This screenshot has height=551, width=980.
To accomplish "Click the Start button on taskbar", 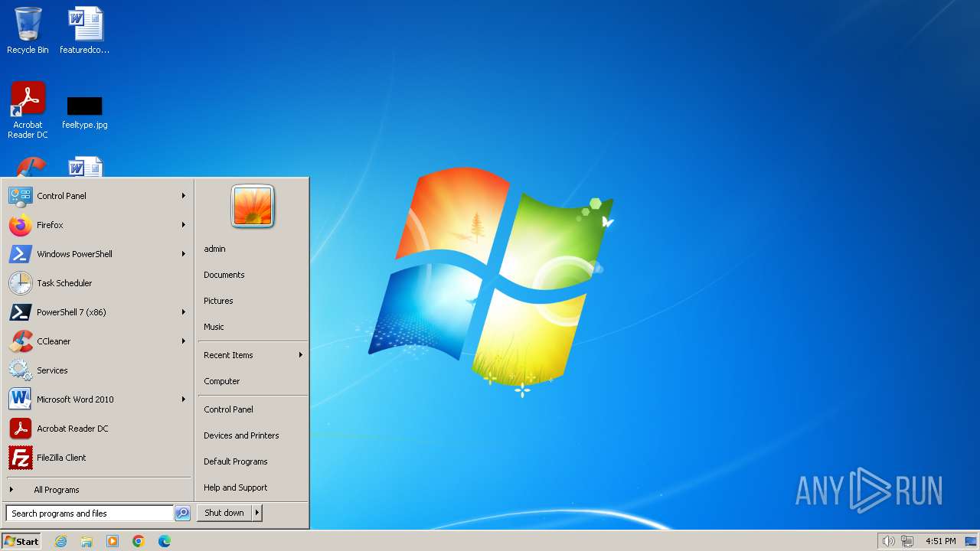I will point(21,541).
